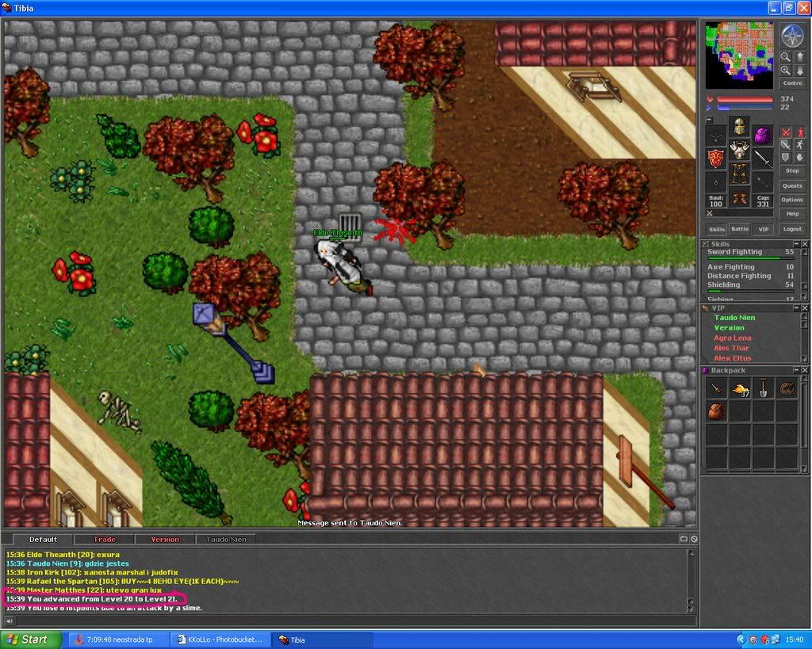Close the Skills panel
Screen dimensions: 812x649
[805, 244]
